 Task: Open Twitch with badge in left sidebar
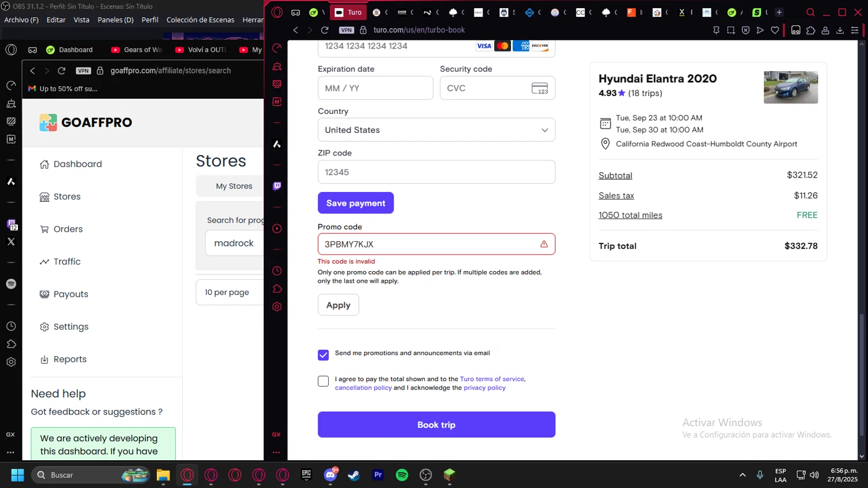coord(12,225)
